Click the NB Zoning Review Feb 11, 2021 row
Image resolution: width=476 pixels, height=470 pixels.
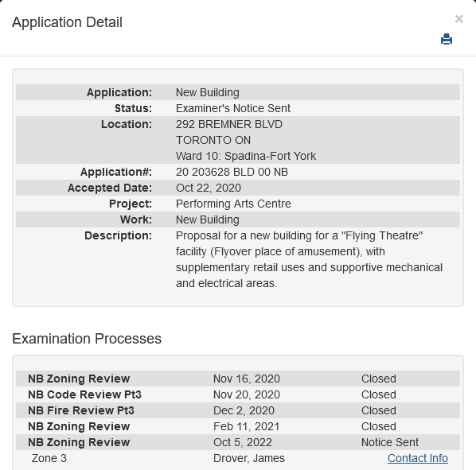[238, 426]
